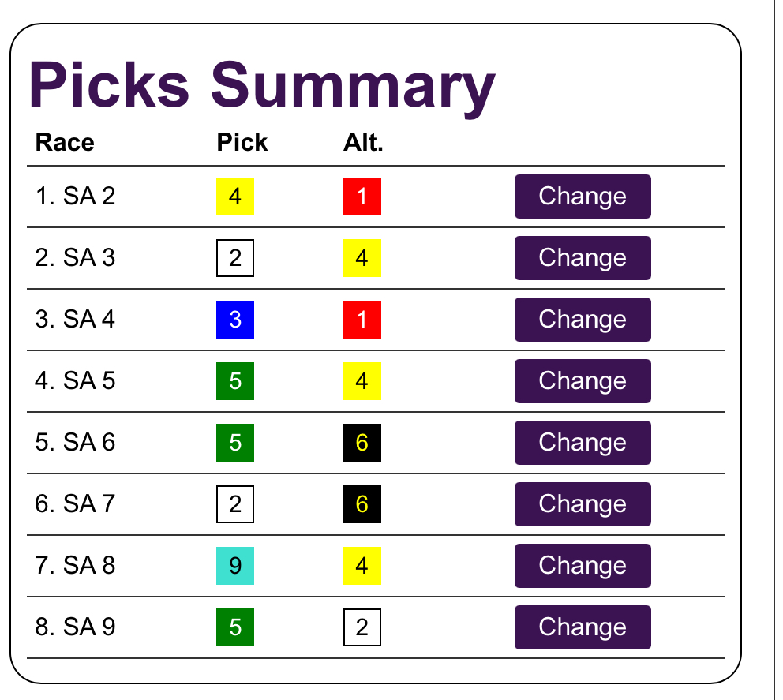This screenshot has height=700, width=783.
Task: Hit the Change button on 3. SA 4
Action: tap(583, 320)
